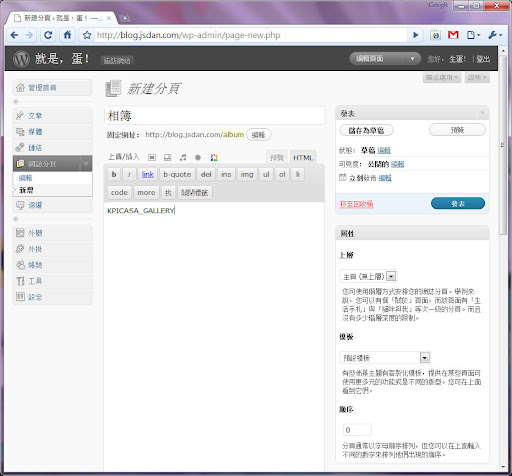This screenshot has width=512, height=476.
Task: Click the add audio music-note icon
Action: click(183, 157)
